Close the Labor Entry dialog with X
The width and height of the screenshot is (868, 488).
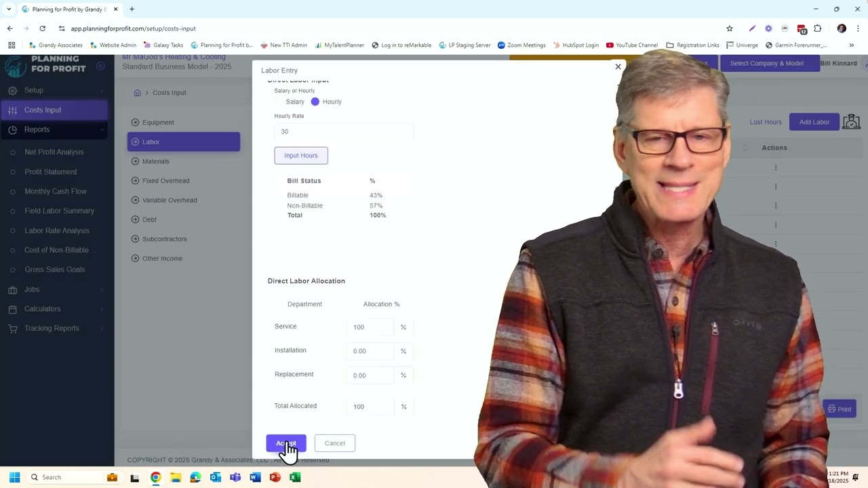pos(618,66)
